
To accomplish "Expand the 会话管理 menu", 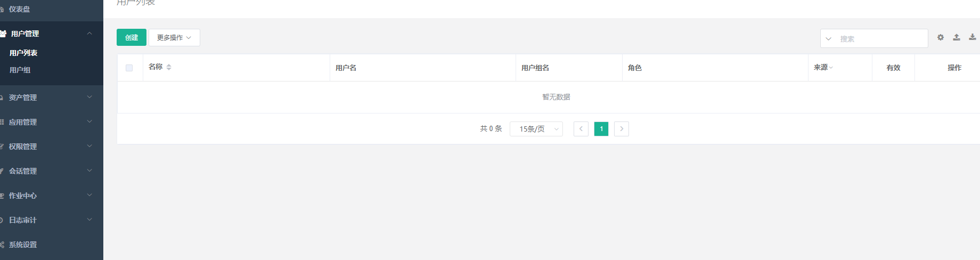I will coord(89,170).
